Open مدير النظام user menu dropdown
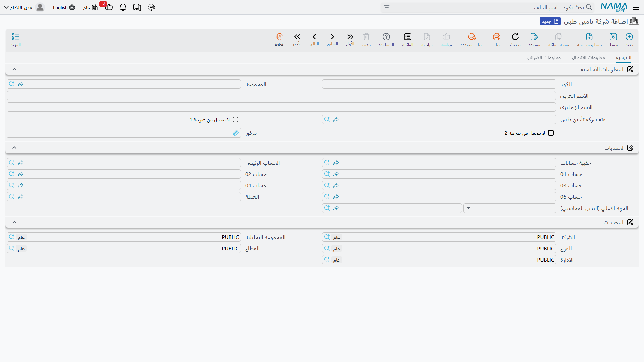The width and height of the screenshot is (644, 362). pyautogui.click(x=24, y=7)
